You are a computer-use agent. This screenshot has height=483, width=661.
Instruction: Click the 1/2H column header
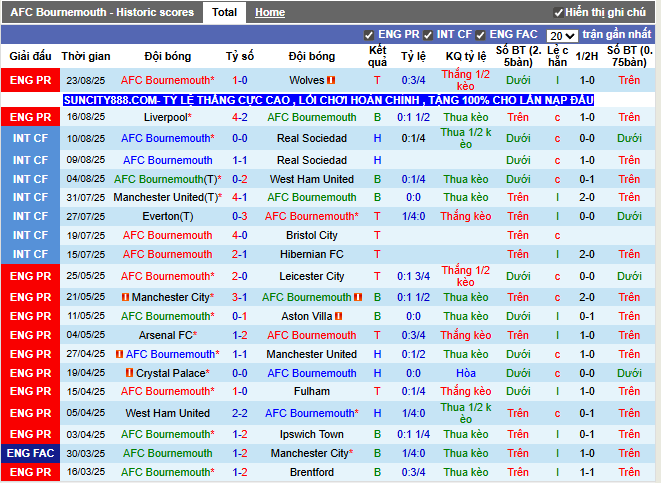pos(587,56)
